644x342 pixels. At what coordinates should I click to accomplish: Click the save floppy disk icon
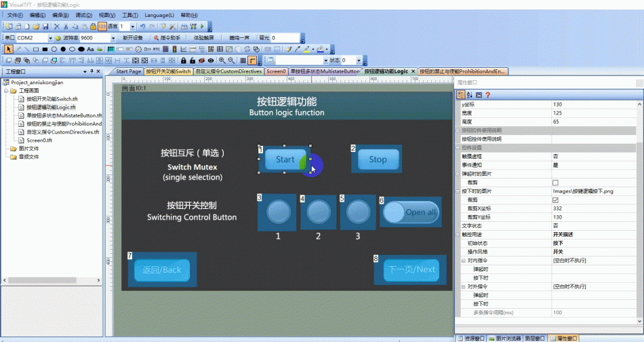(45, 26)
